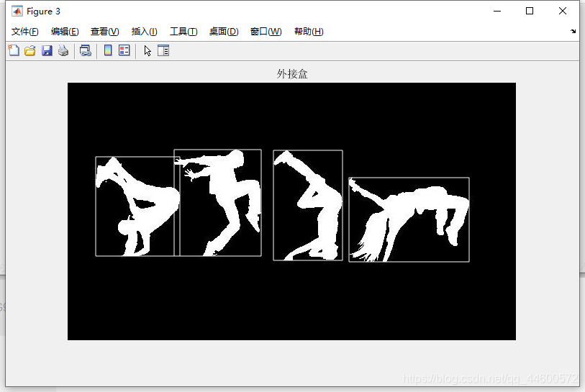This screenshot has width=585, height=392.
Task: Print the figure using the printer icon
Action: (x=63, y=50)
